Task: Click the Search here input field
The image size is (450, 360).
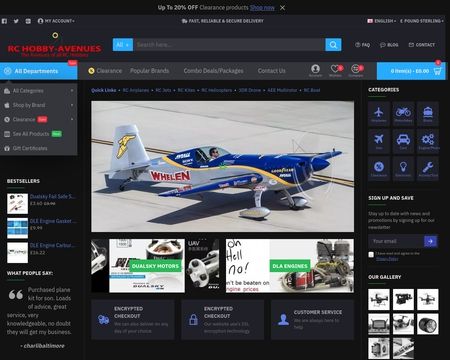Action: (229, 45)
